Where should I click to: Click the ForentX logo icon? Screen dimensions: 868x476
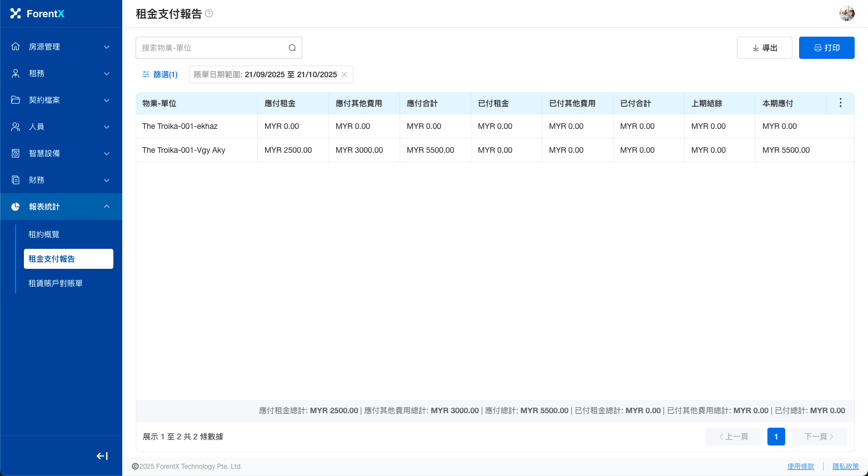coord(16,13)
